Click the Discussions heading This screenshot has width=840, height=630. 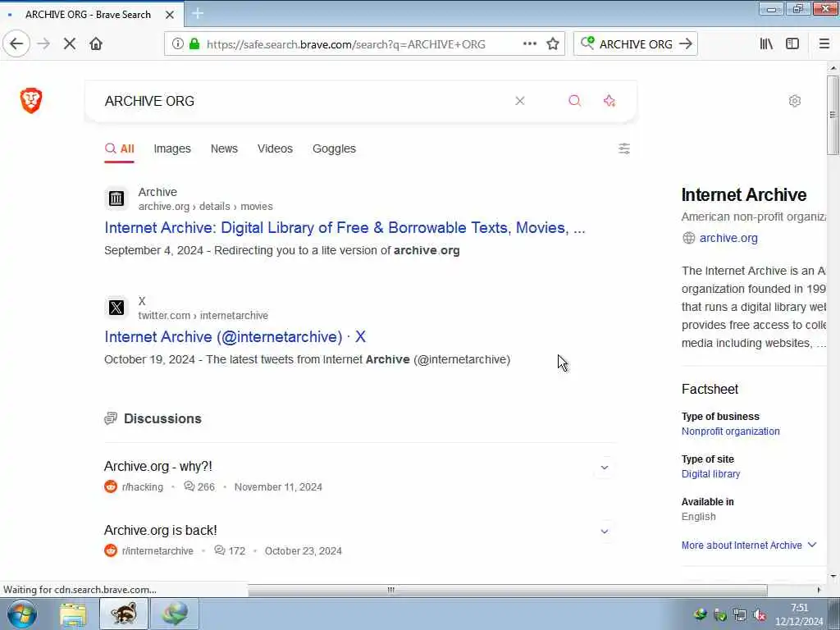click(162, 418)
